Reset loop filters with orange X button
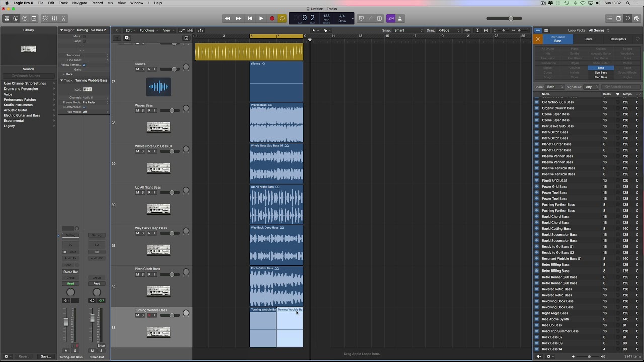Image resolution: width=644 pixels, height=362 pixels. [x=537, y=39]
